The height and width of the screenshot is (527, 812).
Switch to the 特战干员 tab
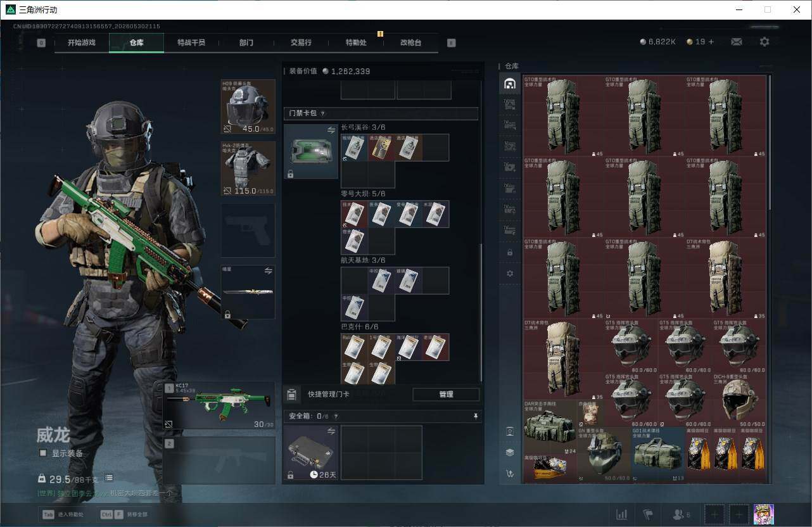[191, 42]
